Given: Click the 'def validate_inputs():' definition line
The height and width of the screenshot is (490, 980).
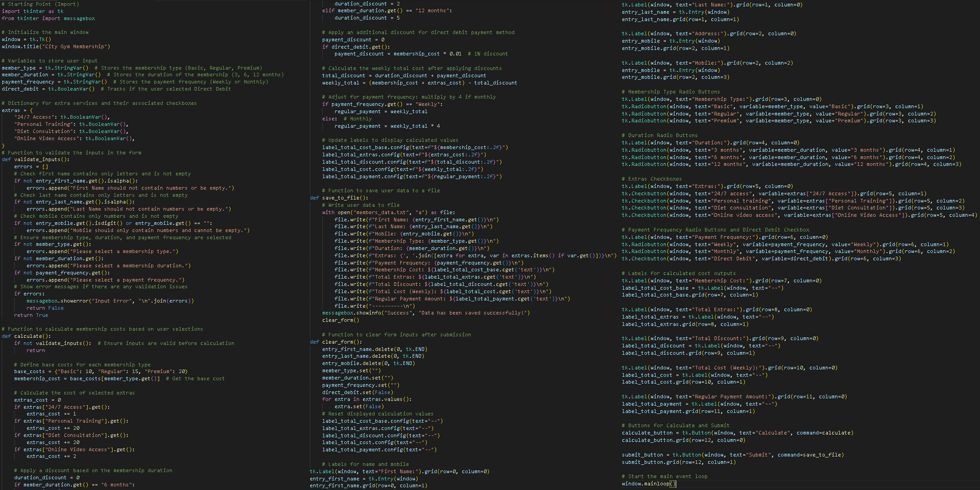Looking at the screenshot, I should click(x=35, y=159).
